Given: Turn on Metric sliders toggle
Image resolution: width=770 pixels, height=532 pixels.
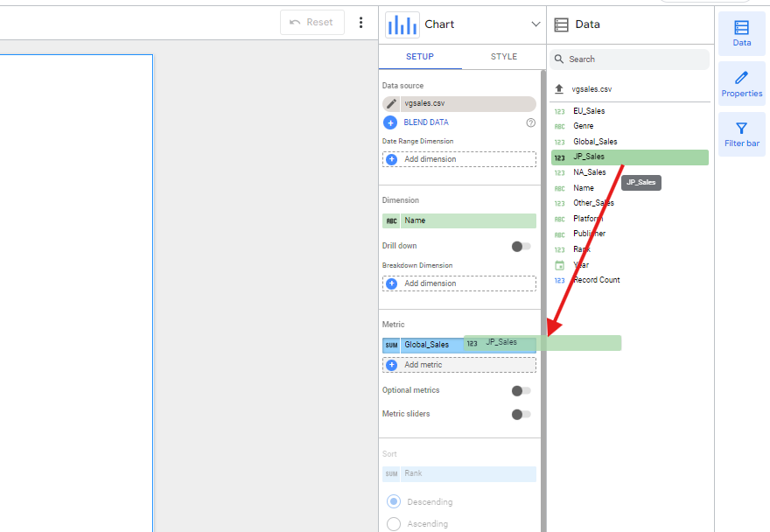Looking at the screenshot, I should click(x=521, y=415).
